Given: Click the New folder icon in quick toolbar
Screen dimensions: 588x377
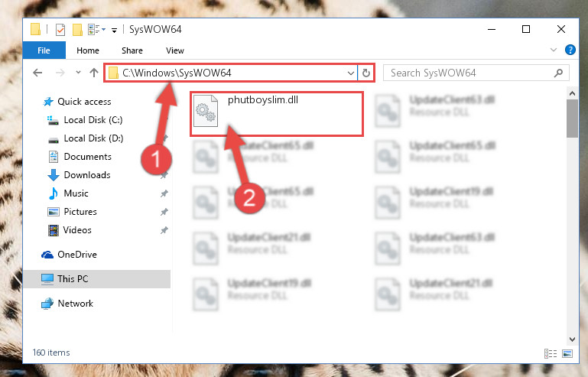Looking at the screenshot, I should coord(77,30).
